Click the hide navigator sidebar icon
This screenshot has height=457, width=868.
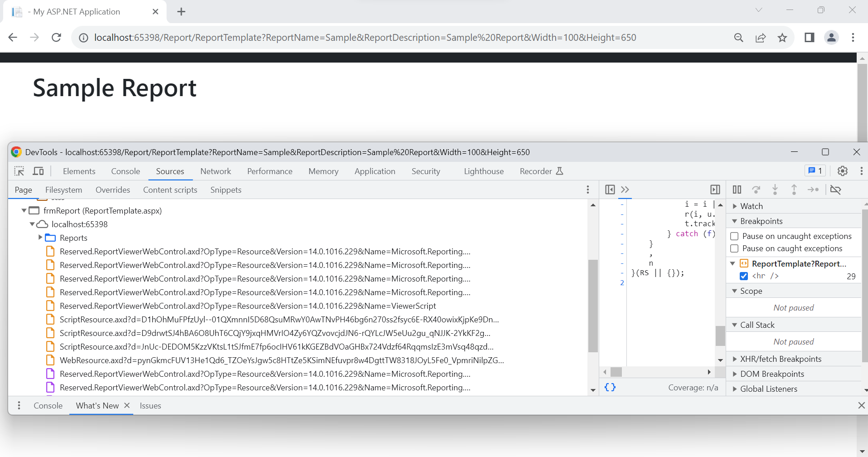[610, 190]
